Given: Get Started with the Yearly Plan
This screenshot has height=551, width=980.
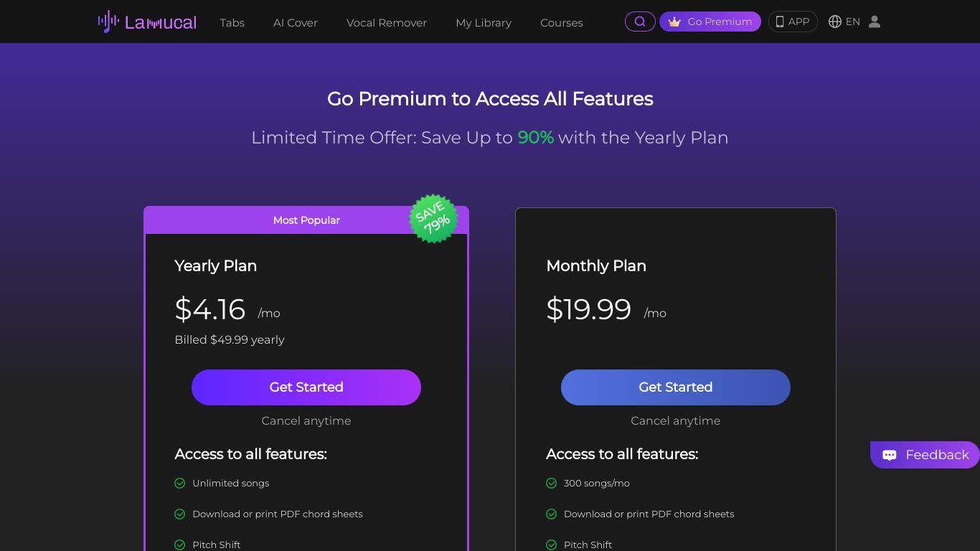Looking at the screenshot, I should [x=306, y=387].
